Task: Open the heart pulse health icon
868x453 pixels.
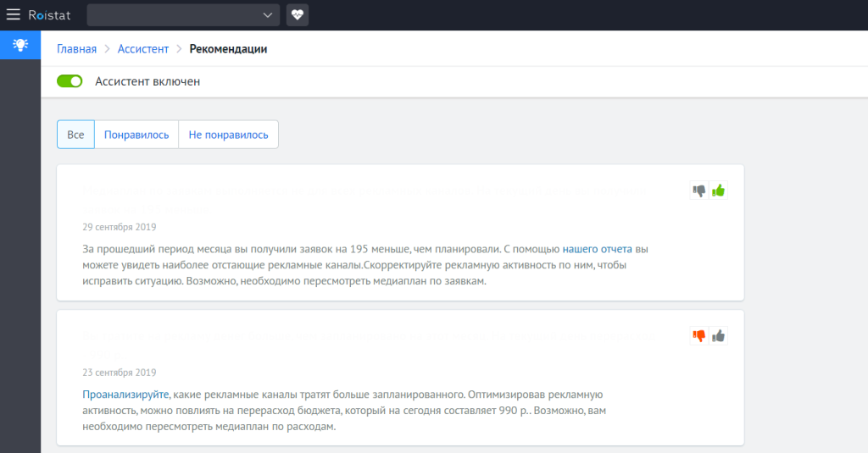Action: tap(298, 15)
